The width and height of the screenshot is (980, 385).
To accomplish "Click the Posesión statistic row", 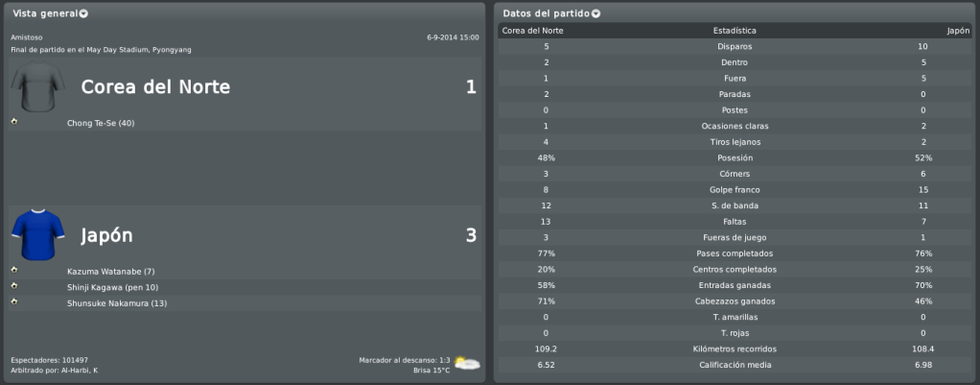I will click(x=735, y=157).
